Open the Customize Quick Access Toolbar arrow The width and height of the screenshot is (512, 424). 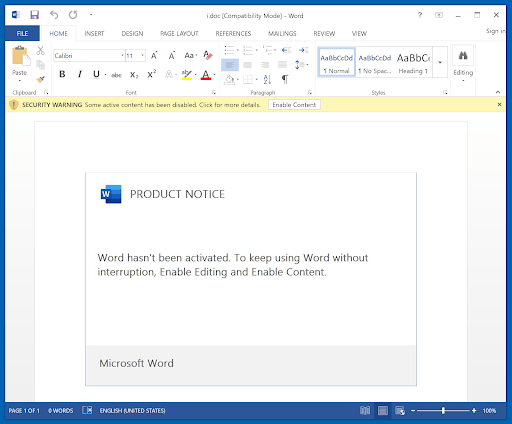[x=91, y=15]
